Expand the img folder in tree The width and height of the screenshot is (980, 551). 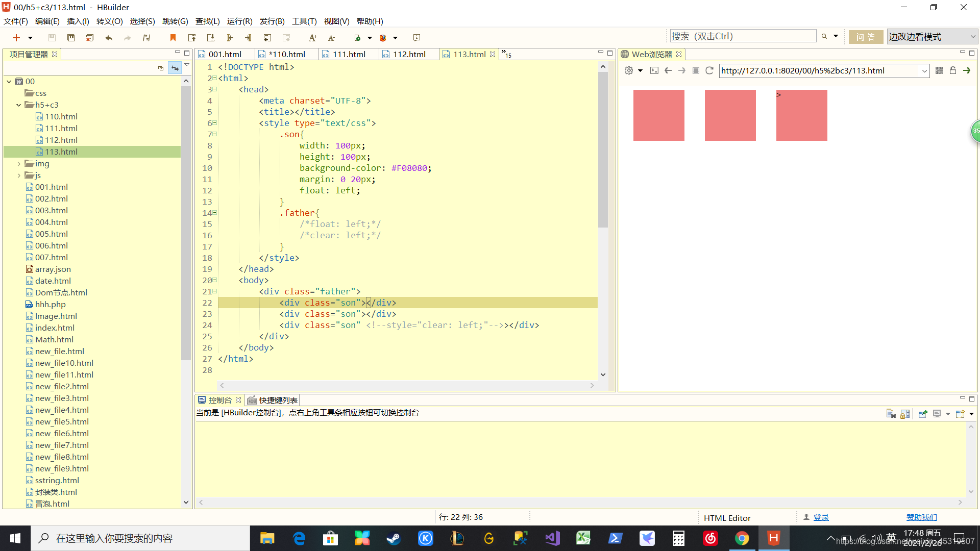coord(19,164)
